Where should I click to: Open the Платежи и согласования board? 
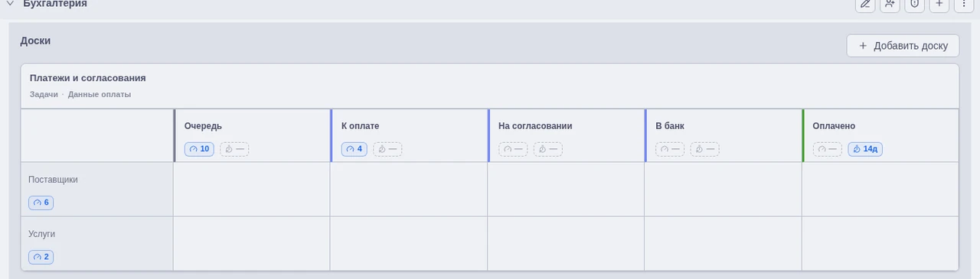[x=87, y=78]
